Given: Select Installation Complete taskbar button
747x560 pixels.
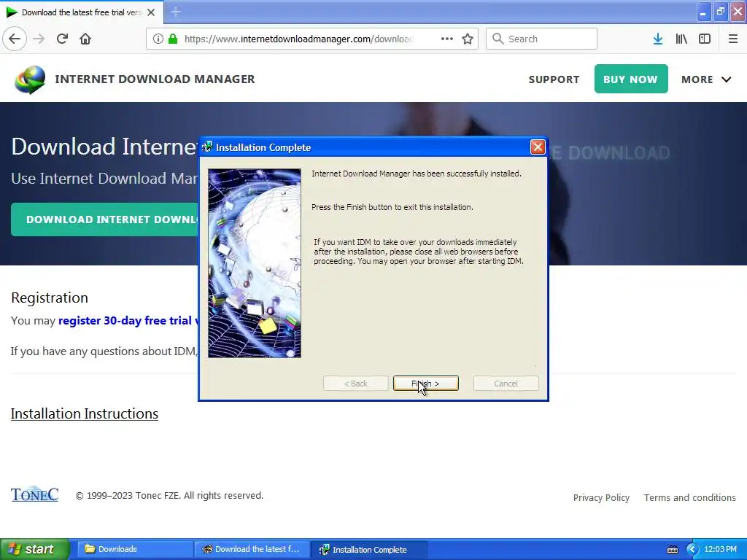Looking at the screenshot, I should (x=368, y=550).
